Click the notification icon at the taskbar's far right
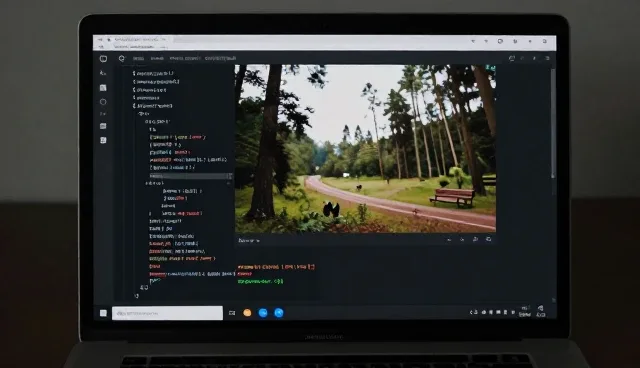 coord(540,311)
